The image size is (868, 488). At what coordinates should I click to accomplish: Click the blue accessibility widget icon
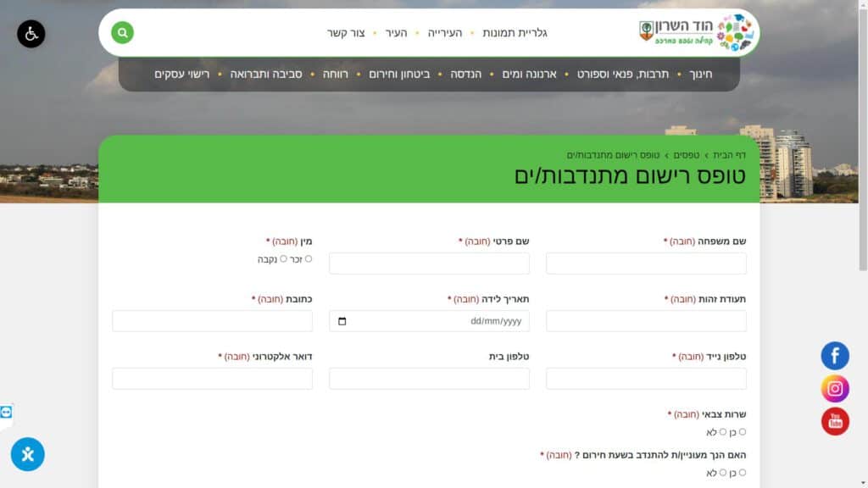click(28, 455)
